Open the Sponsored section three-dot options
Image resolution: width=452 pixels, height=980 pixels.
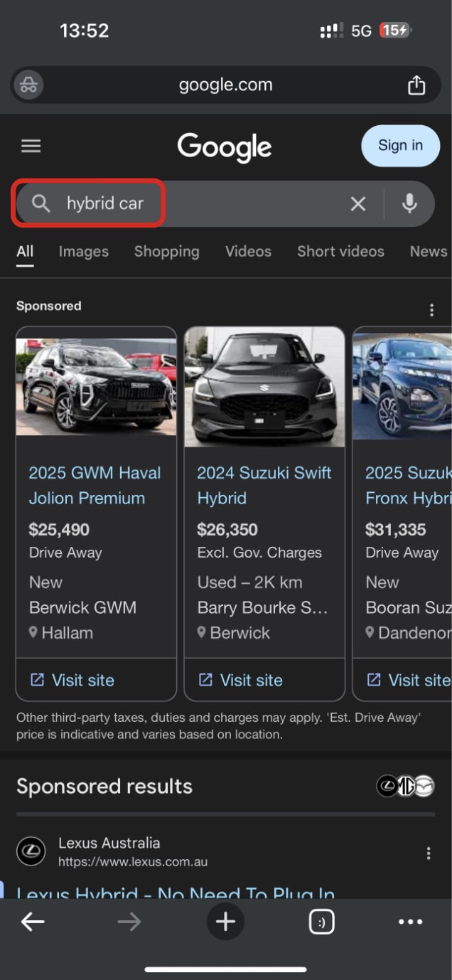coord(431,310)
